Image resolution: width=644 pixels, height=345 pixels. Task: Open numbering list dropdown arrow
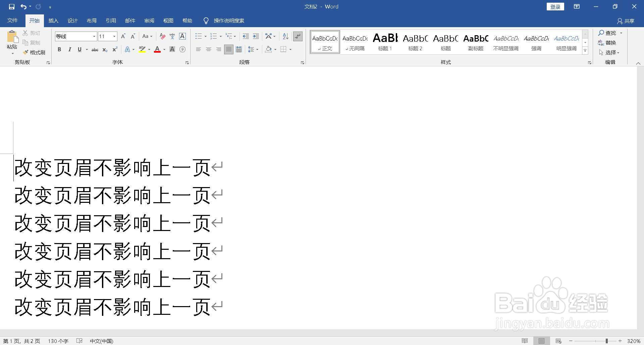point(221,36)
